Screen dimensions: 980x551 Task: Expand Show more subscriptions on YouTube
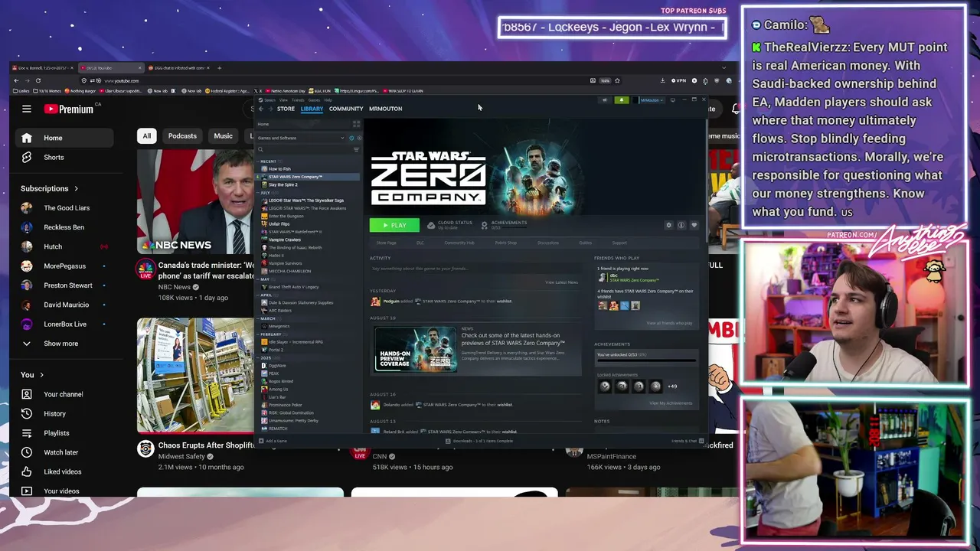point(64,344)
